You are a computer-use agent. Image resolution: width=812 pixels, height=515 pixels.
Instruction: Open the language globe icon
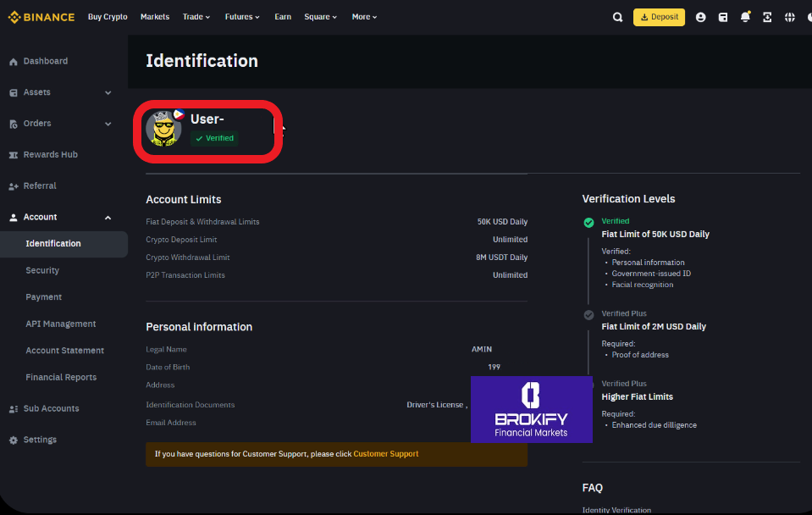(790, 17)
